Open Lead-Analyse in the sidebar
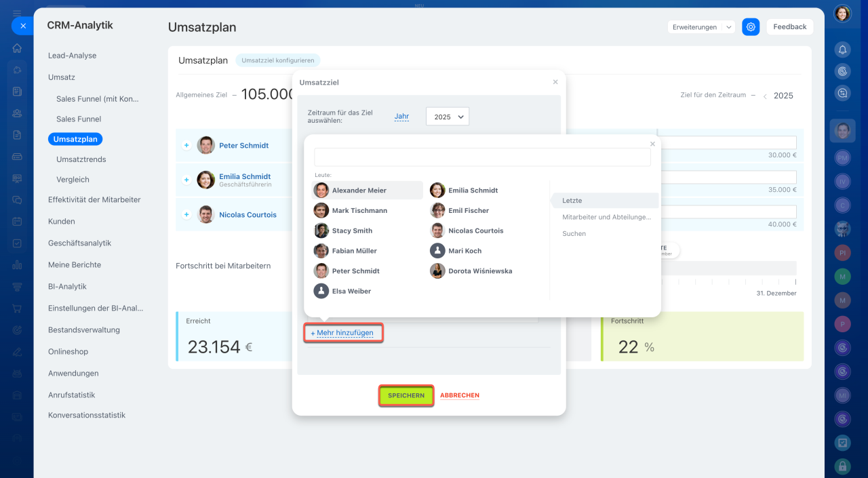Image resolution: width=868 pixels, height=478 pixels. tap(72, 56)
